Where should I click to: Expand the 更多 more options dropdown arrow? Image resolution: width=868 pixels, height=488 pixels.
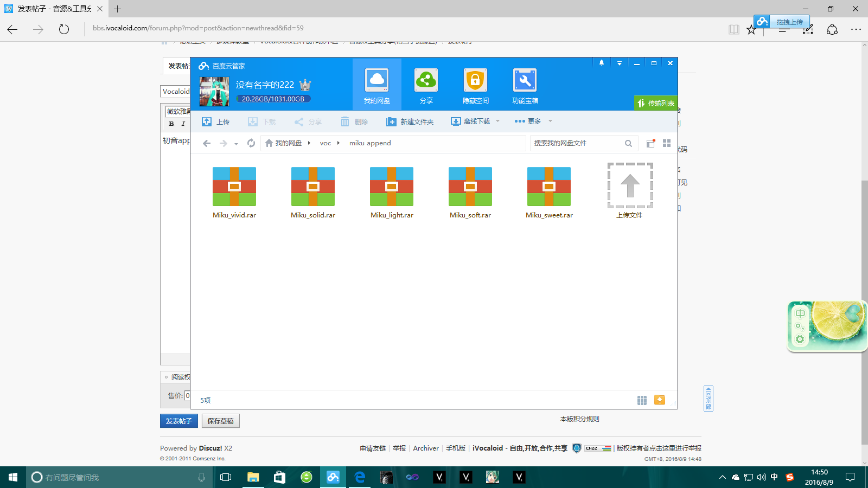click(x=550, y=121)
